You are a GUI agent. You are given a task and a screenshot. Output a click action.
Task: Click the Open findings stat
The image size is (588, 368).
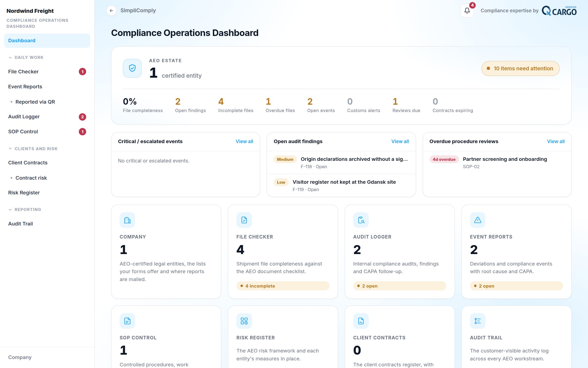(x=191, y=105)
